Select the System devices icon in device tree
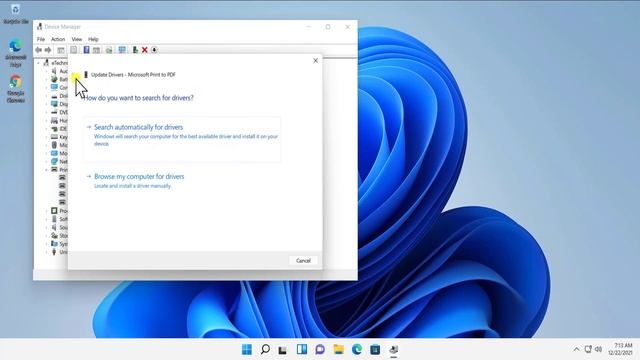 coord(54,244)
